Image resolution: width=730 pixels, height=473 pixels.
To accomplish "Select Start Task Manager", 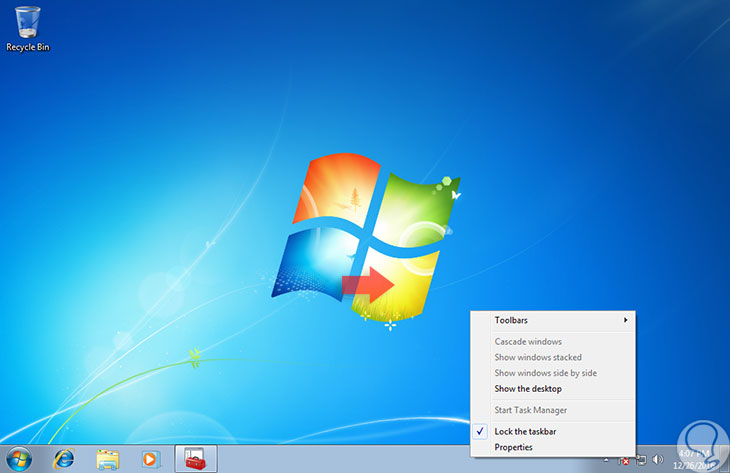I will [x=553, y=410].
